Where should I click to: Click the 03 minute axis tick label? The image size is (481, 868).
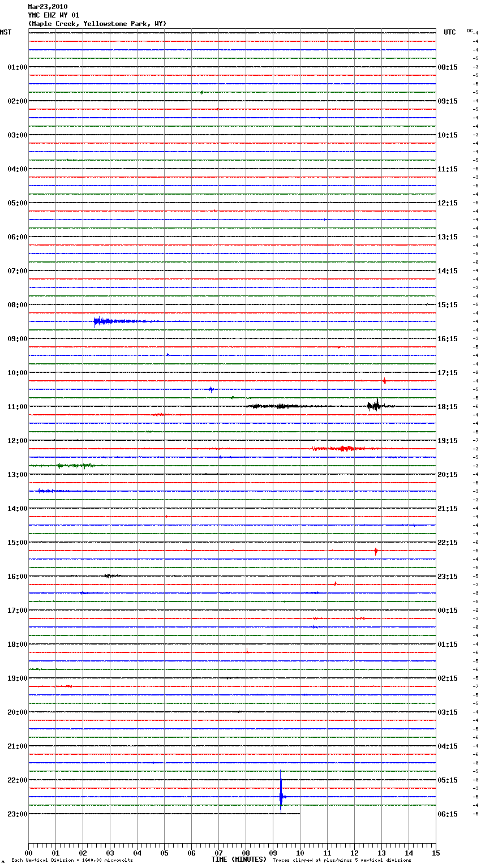pyautogui.click(x=110, y=853)
